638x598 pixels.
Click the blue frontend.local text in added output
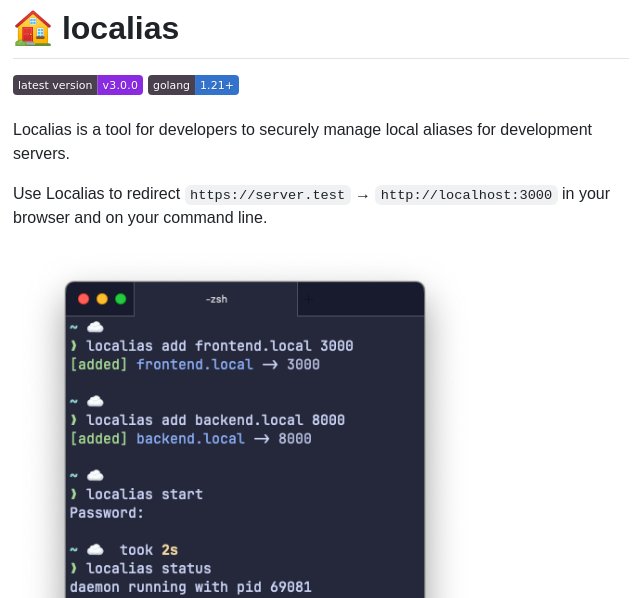tap(195, 365)
